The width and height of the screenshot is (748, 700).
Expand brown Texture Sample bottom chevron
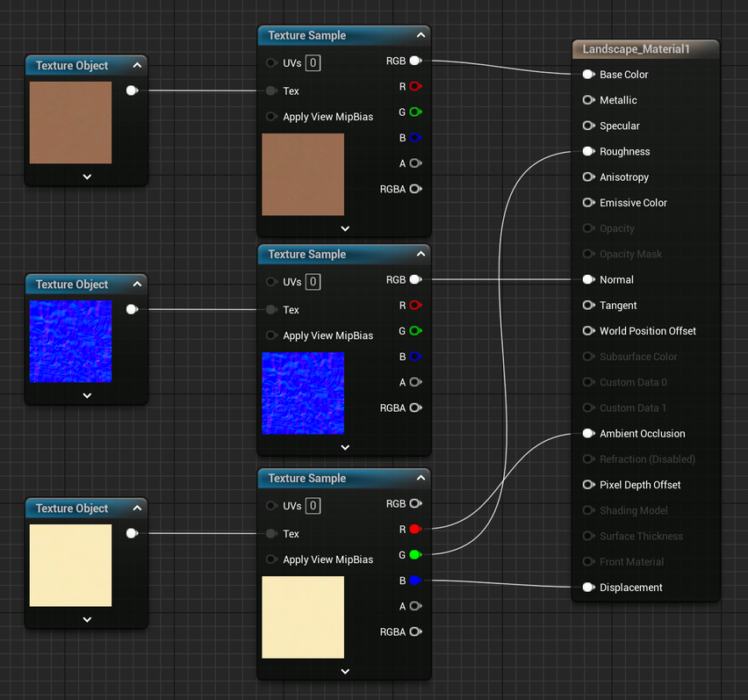click(x=345, y=228)
